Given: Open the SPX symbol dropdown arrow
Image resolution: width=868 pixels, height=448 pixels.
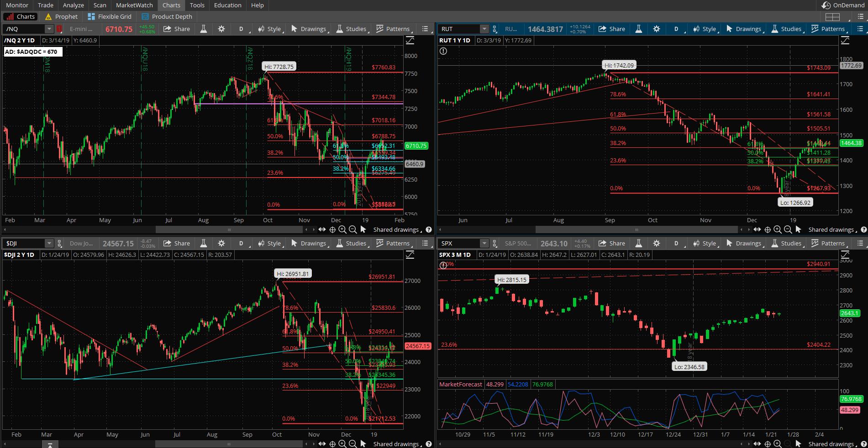Looking at the screenshot, I should pyautogui.click(x=484, y=243).
